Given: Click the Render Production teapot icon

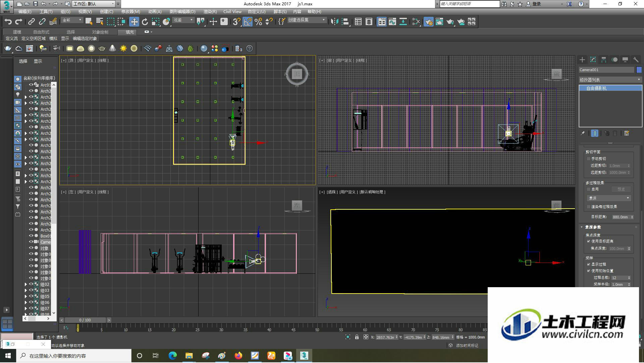Looking at the screenshot, I should point(450,22).
